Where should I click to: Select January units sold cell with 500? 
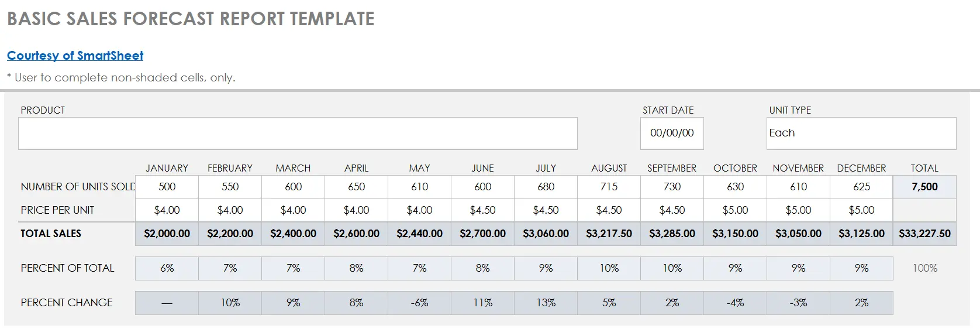pyautogui.click(x=167, y=187)
